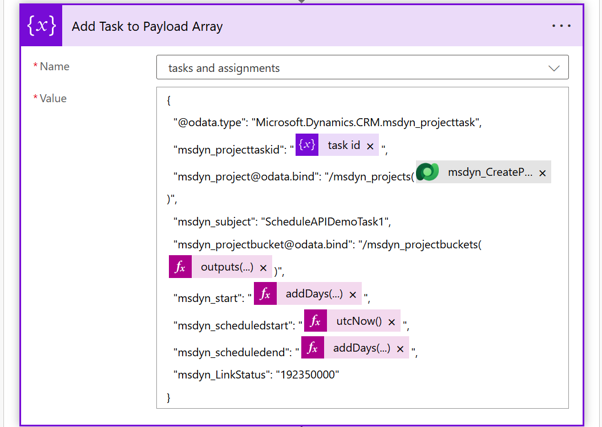Remove the outputs(...) expression token
This screenshot has height=427, width=602.
point(263,268)
